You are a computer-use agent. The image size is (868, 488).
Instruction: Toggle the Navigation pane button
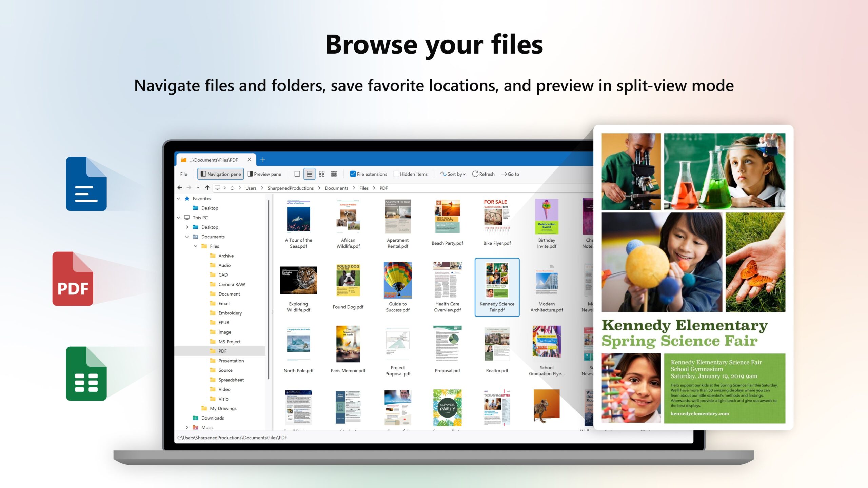pos(221,174)
